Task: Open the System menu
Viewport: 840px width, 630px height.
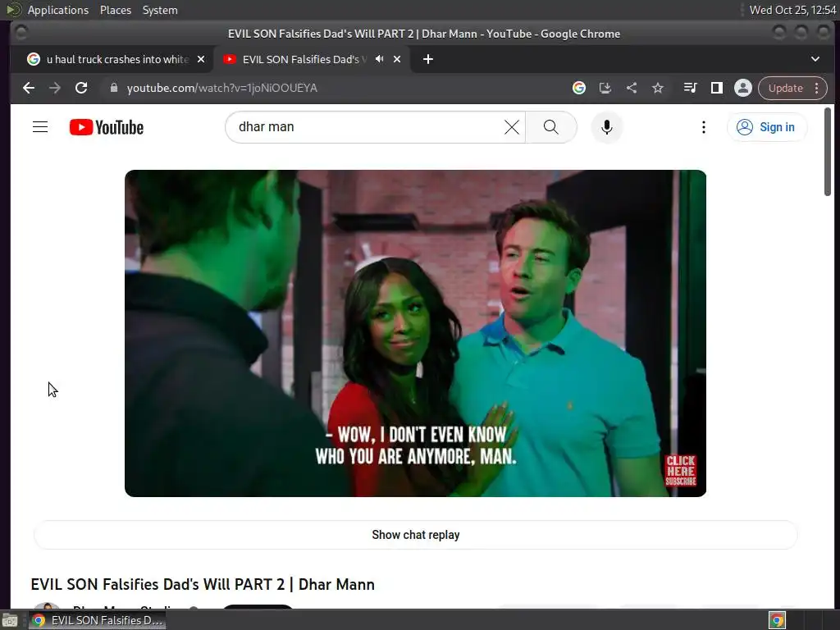Action: tap(160, 10)
